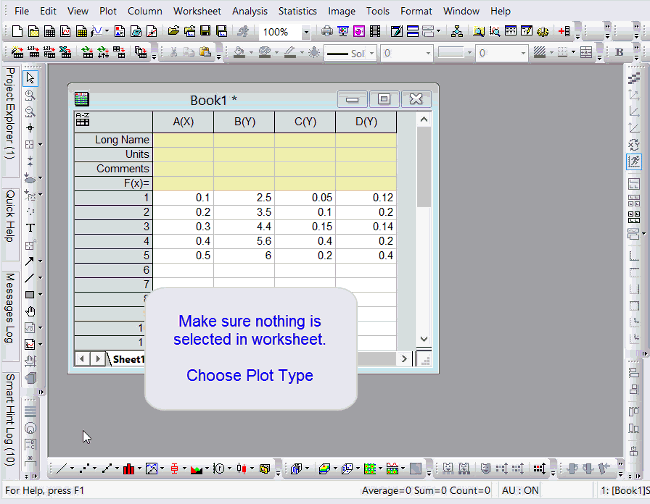Click the Column/Bar plot button
The height and width of the screenshot is (504, 650).
point(130,468)
